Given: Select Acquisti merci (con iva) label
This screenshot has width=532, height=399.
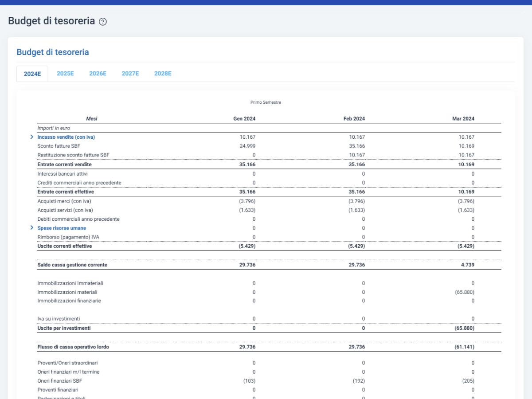Looking at the screenshot, I should (x=65, y=201).
